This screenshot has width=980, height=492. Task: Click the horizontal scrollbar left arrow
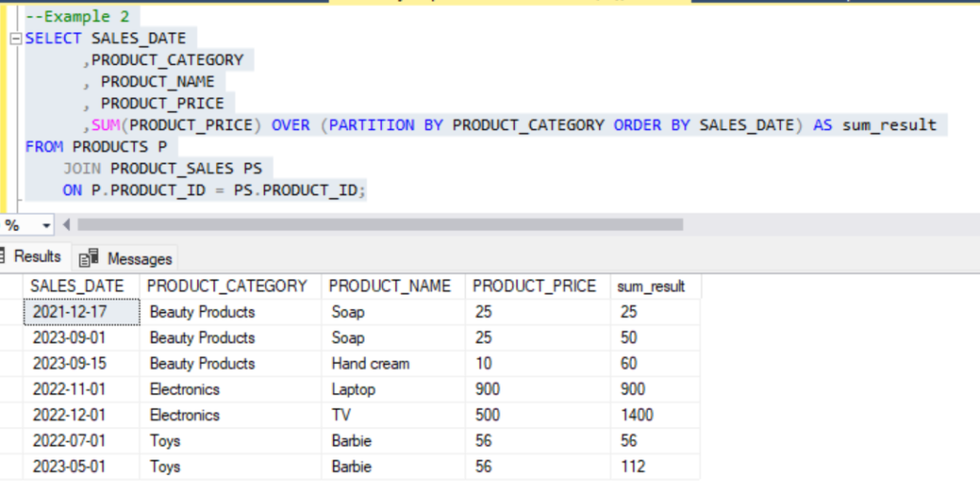pos(66,225)
